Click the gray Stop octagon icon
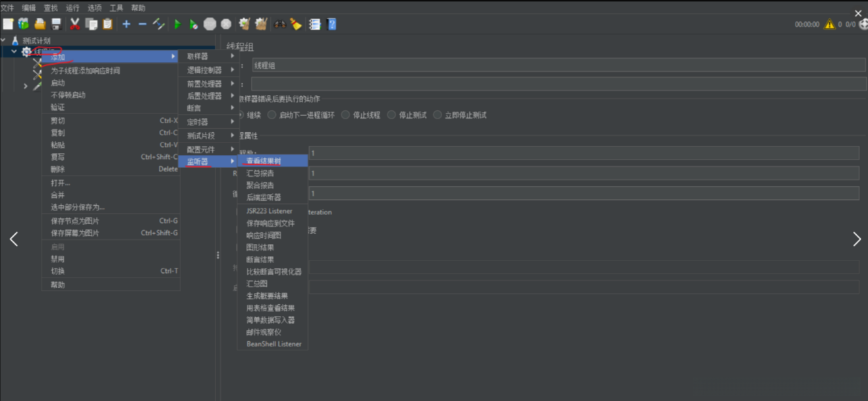Screen dimensions: 868x401 (210, 24)
